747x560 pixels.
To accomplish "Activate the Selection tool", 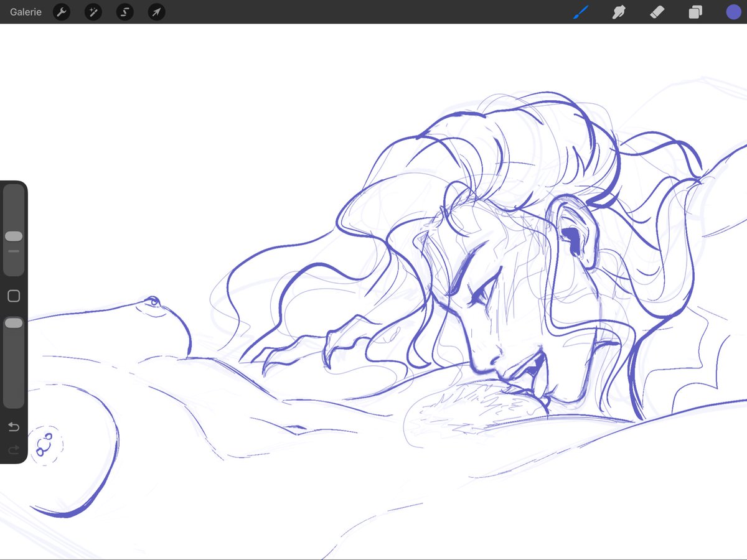I will 125,12.
